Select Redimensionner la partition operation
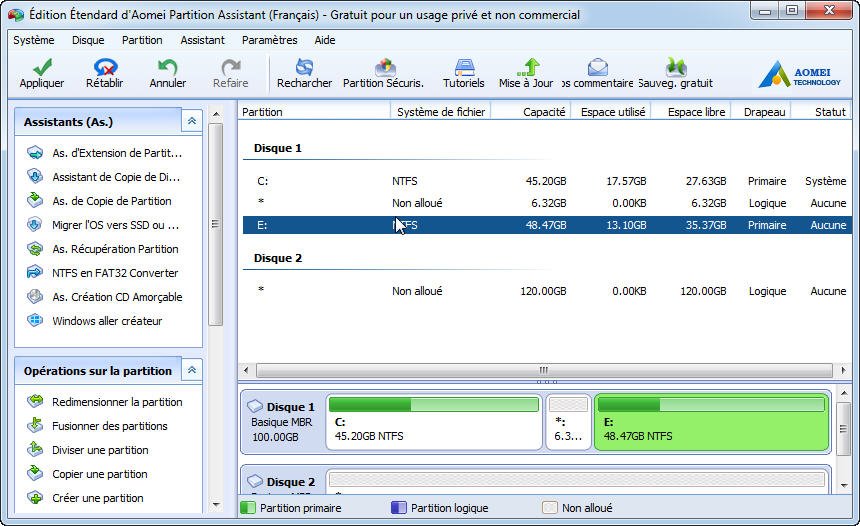This screenshot has width=860, height=526. pyautogui.click(x=105, y=402)
